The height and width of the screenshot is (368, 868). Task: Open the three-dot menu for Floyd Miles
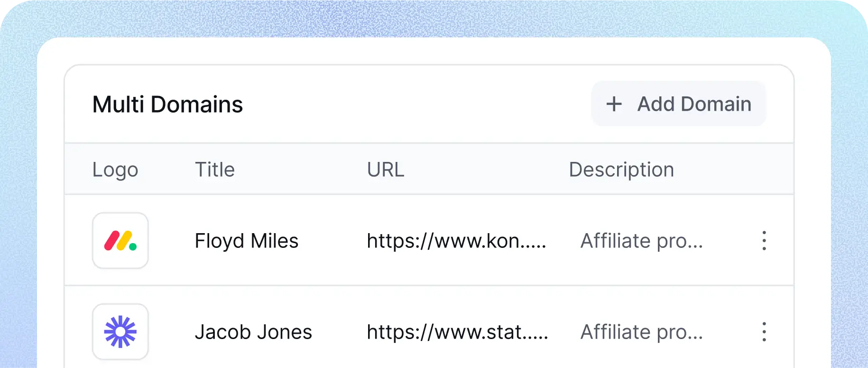[x=764, y=241]
